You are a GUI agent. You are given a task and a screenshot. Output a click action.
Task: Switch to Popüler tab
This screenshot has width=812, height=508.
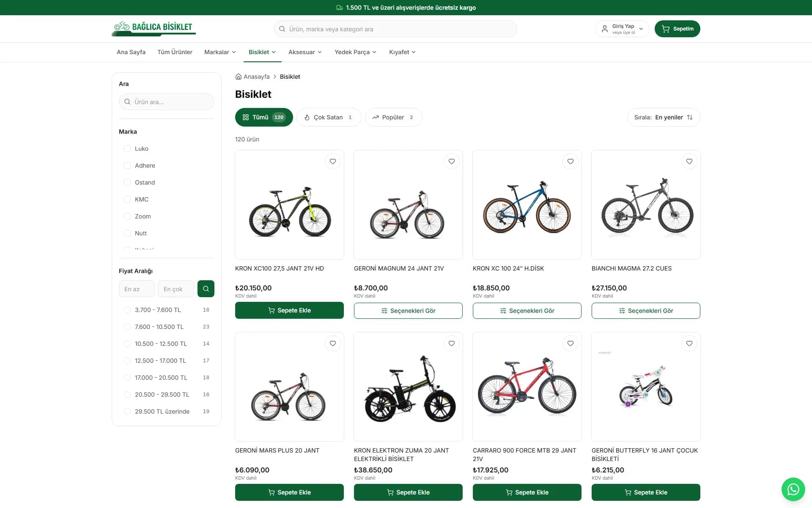coord(394,117)
